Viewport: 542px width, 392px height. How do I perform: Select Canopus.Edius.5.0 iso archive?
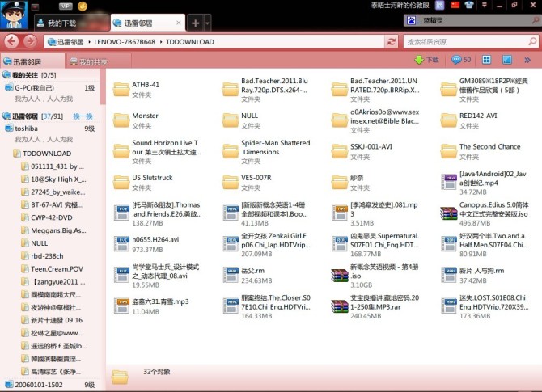485,213
